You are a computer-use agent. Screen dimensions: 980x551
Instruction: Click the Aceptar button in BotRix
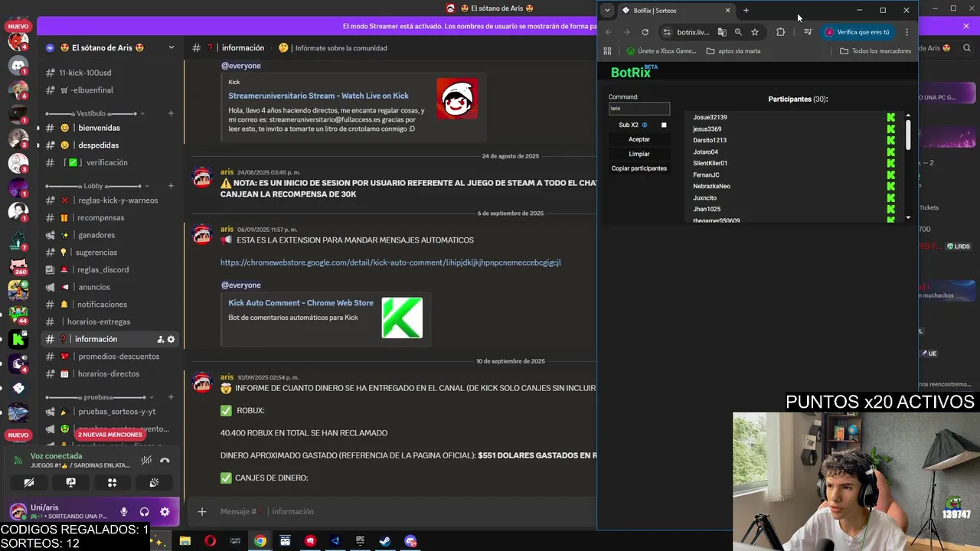639,139
